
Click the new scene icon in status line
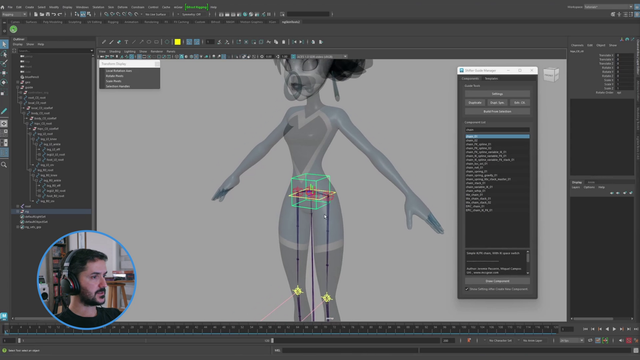36,14
